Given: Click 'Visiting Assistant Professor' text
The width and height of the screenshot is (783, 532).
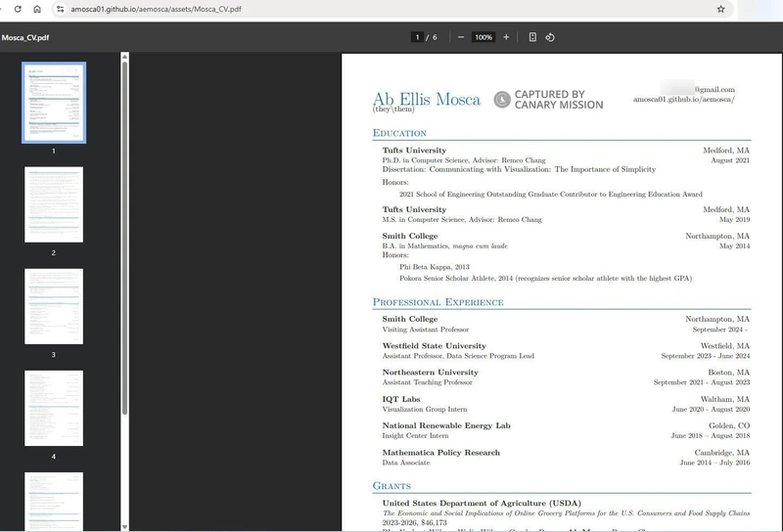Looking at the screenshot, I should 426,330.
